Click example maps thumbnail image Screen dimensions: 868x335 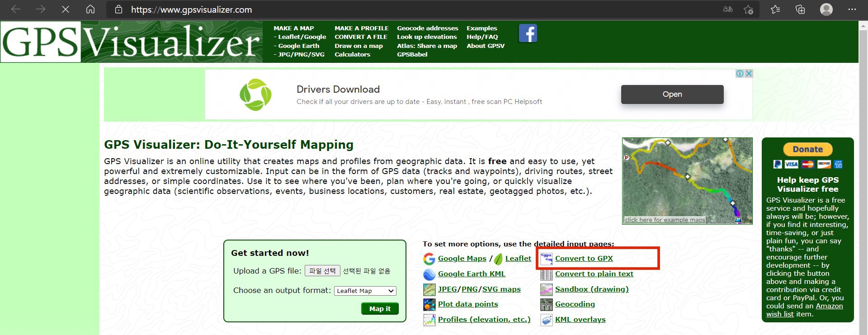pyautogui.click(x=687, y=181)
